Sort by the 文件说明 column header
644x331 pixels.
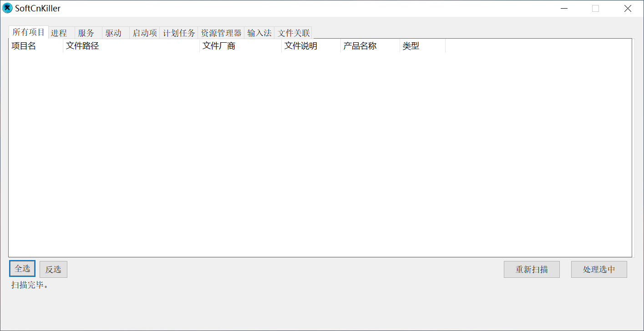[311, 46]
